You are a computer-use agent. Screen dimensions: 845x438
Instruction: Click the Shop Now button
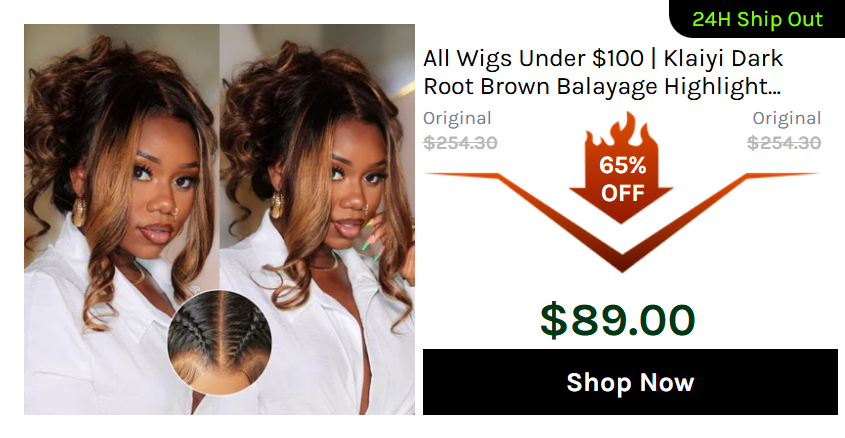pyautogui.click(x=630, y=382)
